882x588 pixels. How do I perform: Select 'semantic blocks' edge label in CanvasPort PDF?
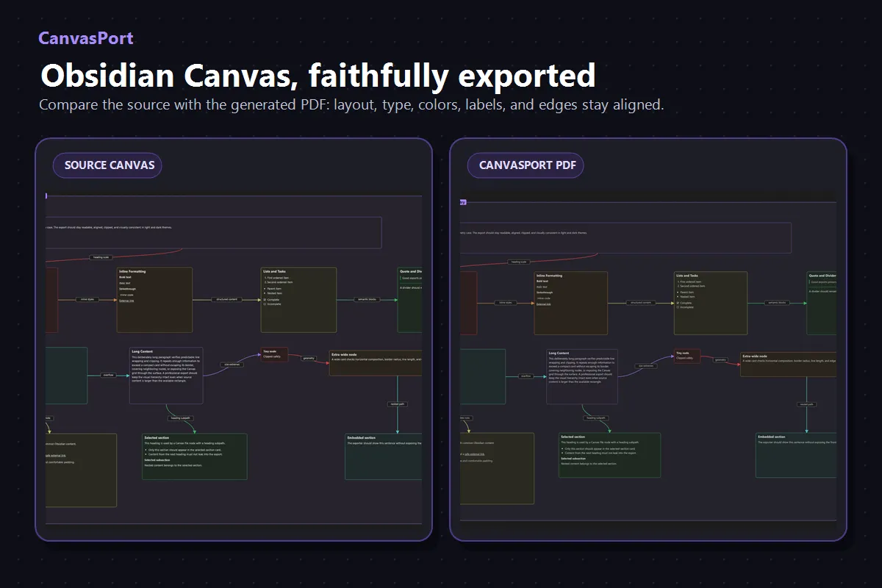[778, 302]
